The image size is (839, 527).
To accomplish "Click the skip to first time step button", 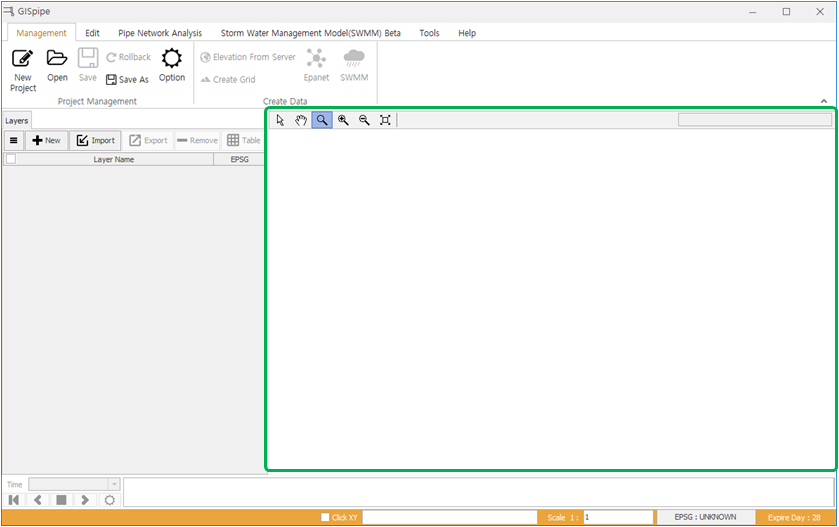I will pyautogui.click(x=14, y=500).
